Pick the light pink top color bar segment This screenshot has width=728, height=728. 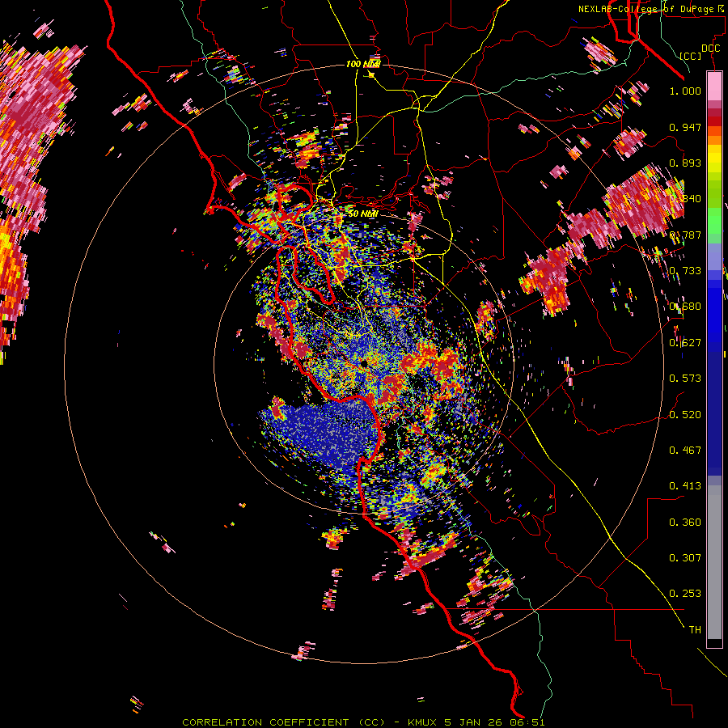[x=714, y=87]
